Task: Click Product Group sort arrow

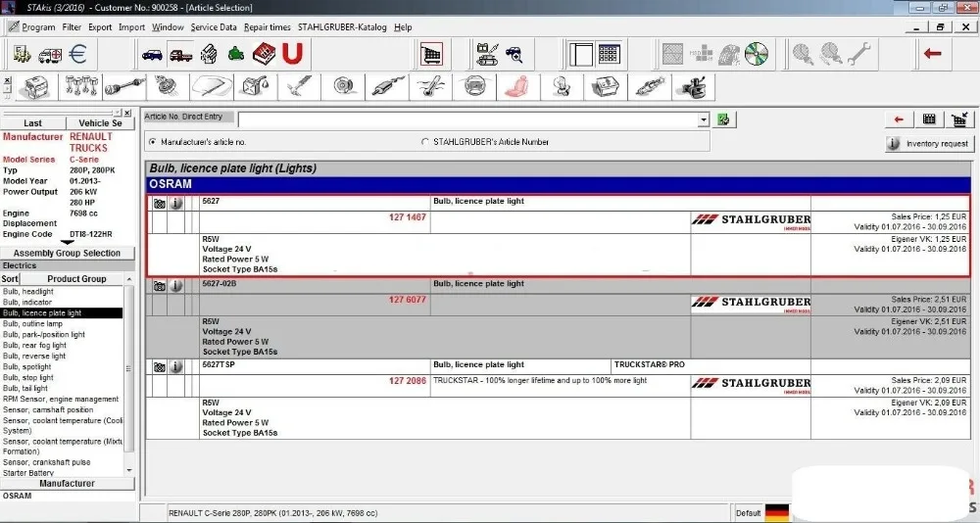Action: pos(129,279)
